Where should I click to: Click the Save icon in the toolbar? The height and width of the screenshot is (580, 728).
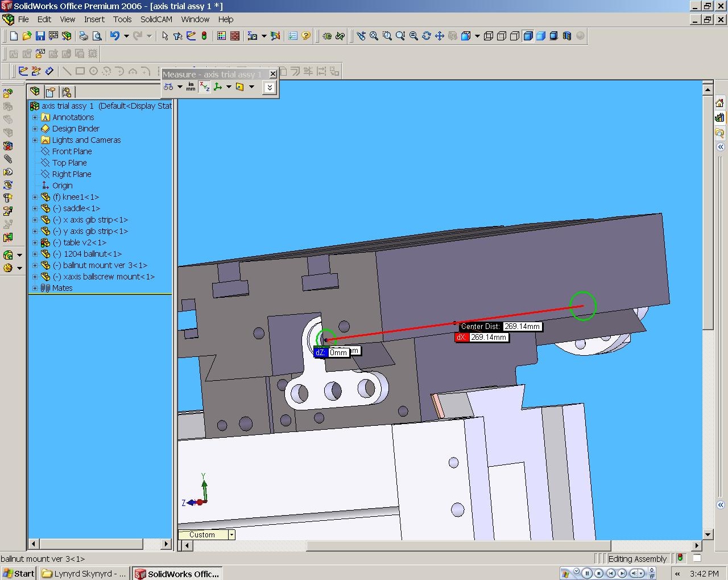[40, 36]
